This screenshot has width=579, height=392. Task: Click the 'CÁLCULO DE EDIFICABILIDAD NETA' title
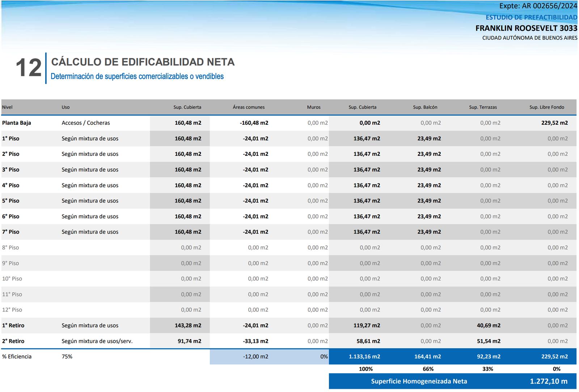pyautogui.click(x=143, y=62)
